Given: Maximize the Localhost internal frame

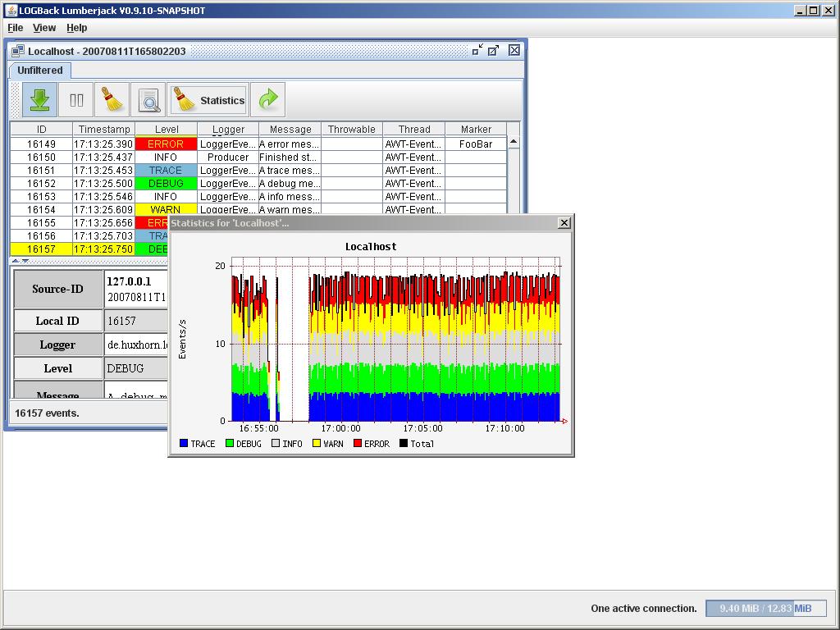Looking at the screenshot, I should [x=493, y=51].
